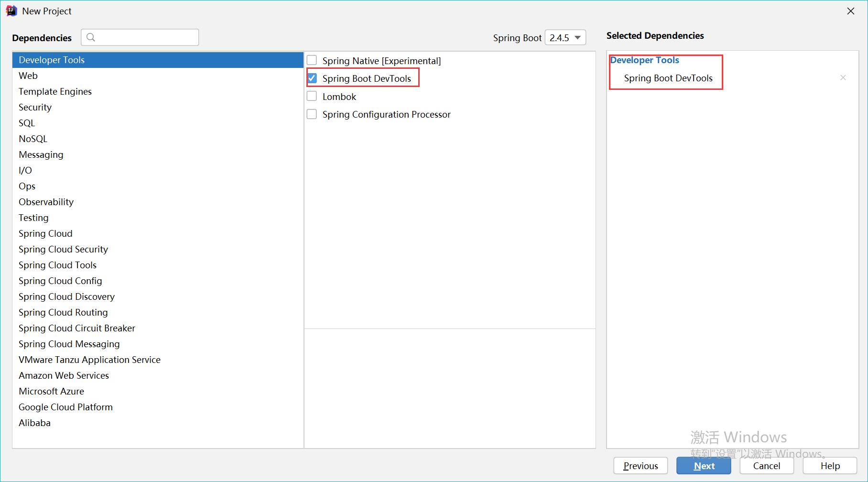Uncheck Spring Boot DevTools checkbox

[x=312, y=78]
